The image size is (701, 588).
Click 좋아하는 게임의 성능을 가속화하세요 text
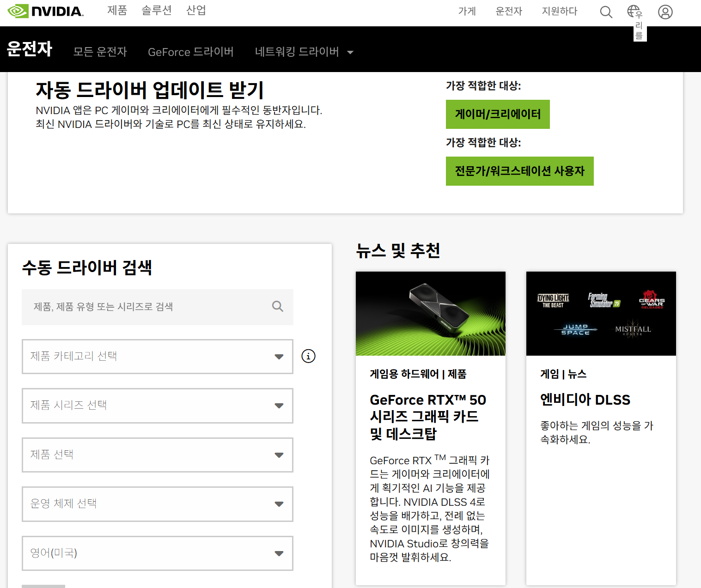(x=597, y=432)
